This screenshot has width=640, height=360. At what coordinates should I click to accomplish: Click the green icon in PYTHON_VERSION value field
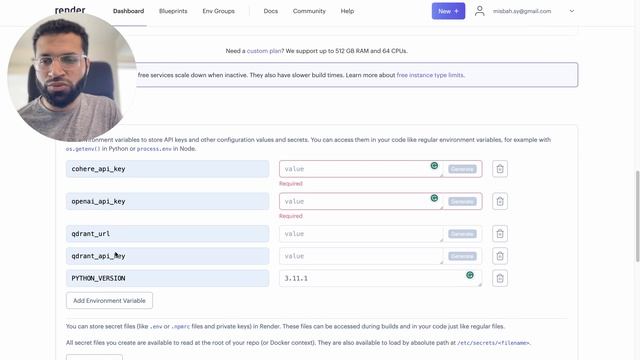point(470,275)
